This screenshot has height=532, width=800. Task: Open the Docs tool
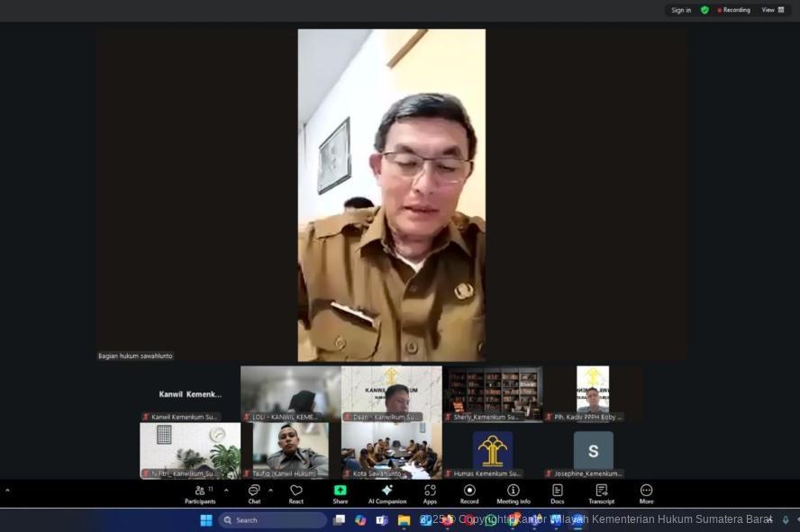pos(558,493)
